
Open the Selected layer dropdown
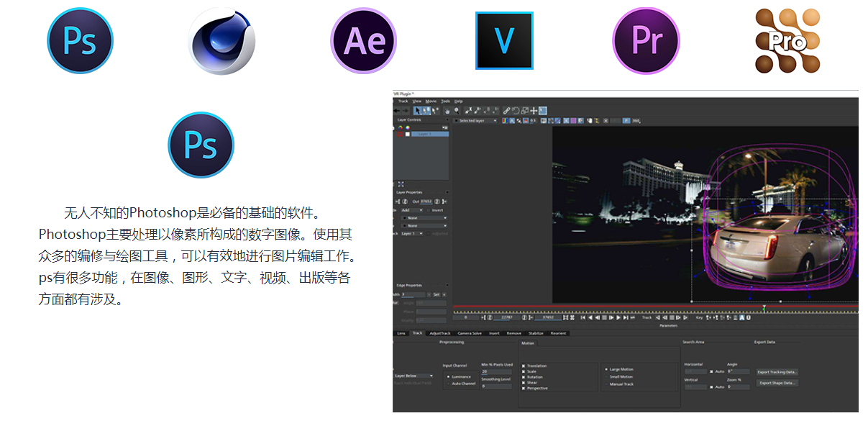(476, 121)
